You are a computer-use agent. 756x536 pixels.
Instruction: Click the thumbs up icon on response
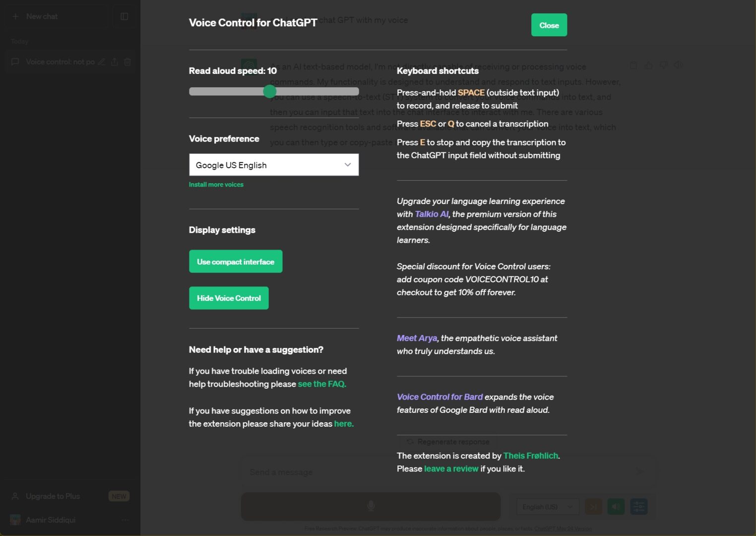click(x=648, y=65)
